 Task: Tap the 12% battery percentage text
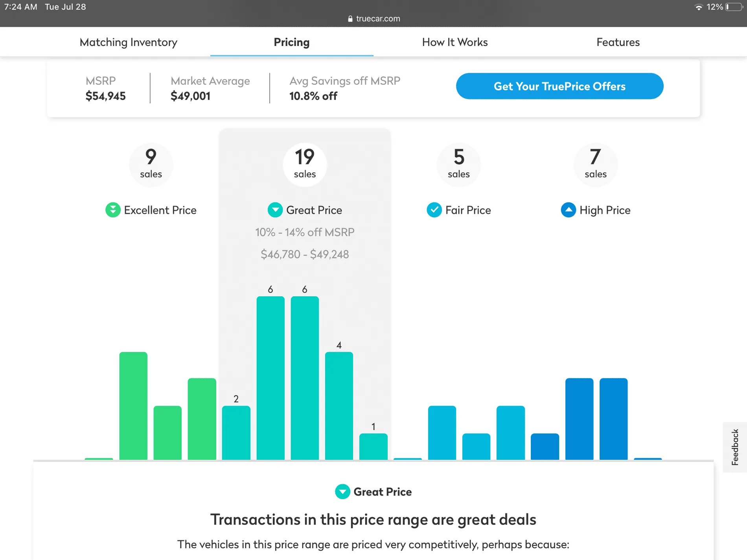715,7
